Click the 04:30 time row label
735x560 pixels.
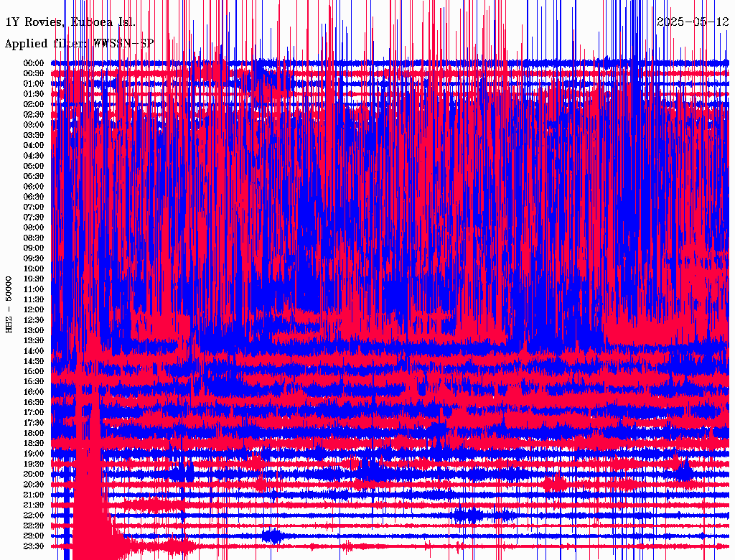[34, 156]
